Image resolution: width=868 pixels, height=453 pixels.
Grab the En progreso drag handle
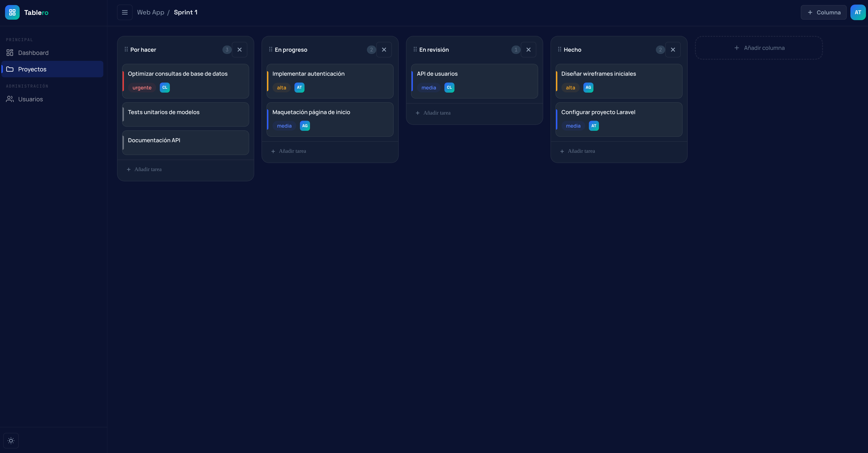click(271, 49)
